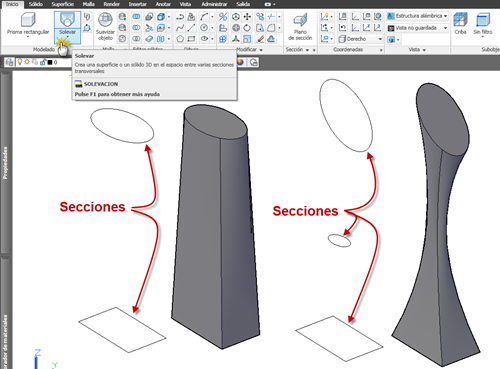
Task: Toggle the layer lightbulb on/off
Action: [20, 62]
